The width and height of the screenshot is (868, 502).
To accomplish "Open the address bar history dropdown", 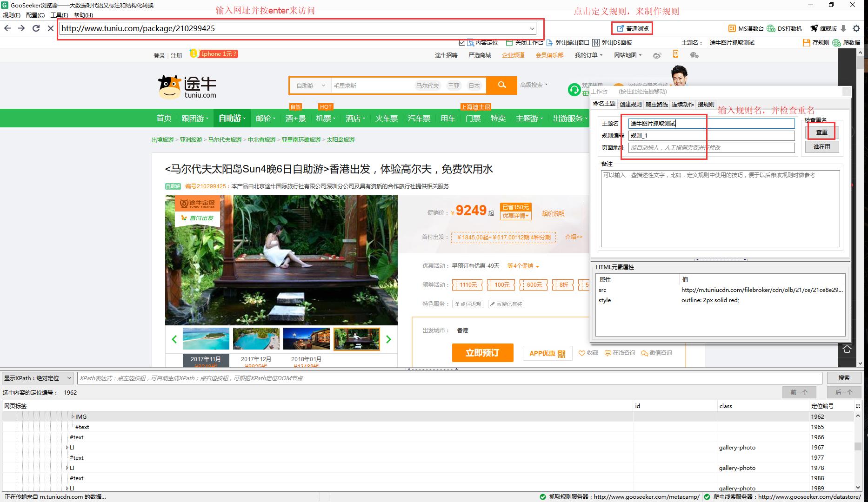I will 532,28.
